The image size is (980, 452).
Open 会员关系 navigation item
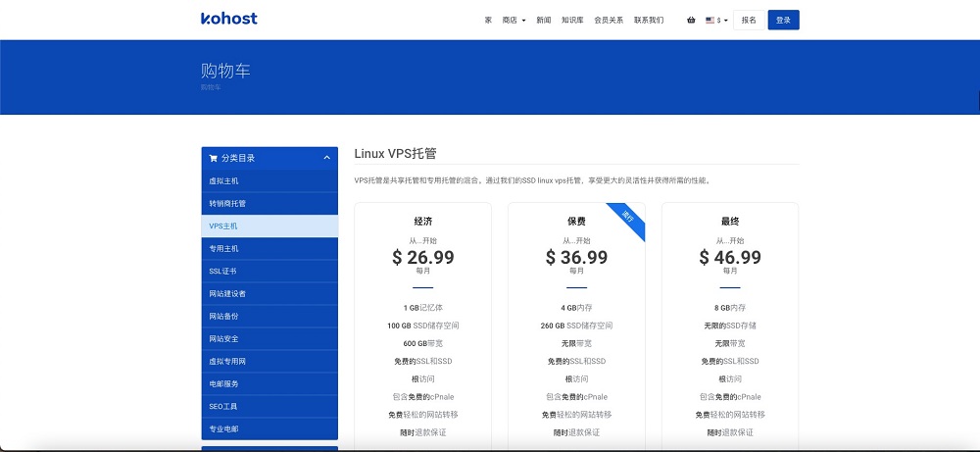point(609,20)
